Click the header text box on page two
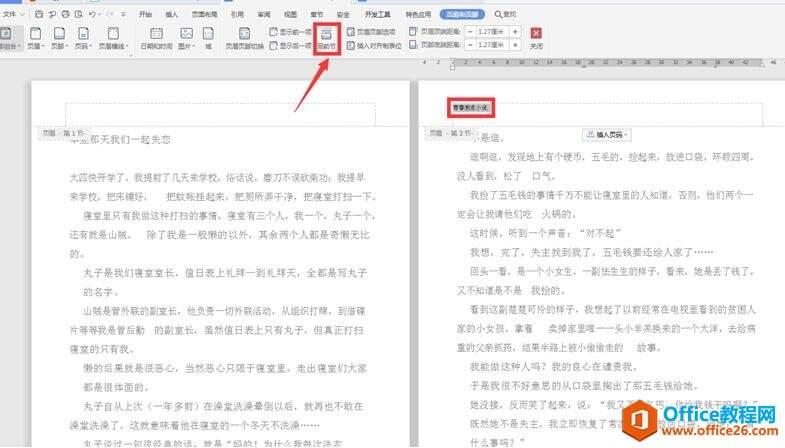 [x=468, y=105]
